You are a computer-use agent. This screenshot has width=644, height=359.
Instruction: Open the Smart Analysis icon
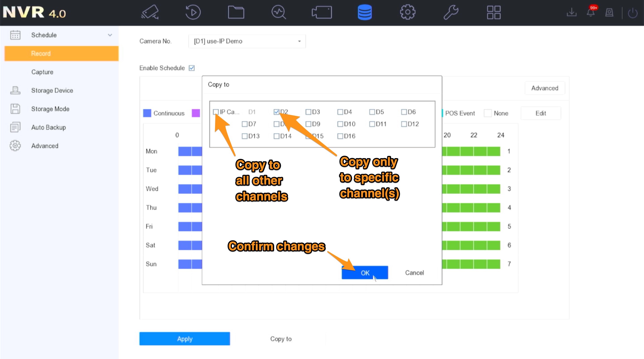(278, 12)
